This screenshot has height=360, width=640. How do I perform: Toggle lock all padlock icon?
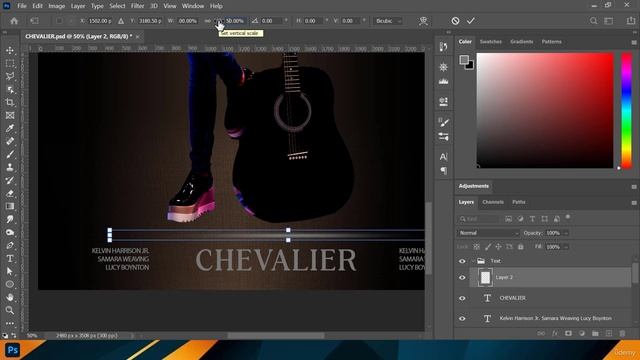coord(520,247)
